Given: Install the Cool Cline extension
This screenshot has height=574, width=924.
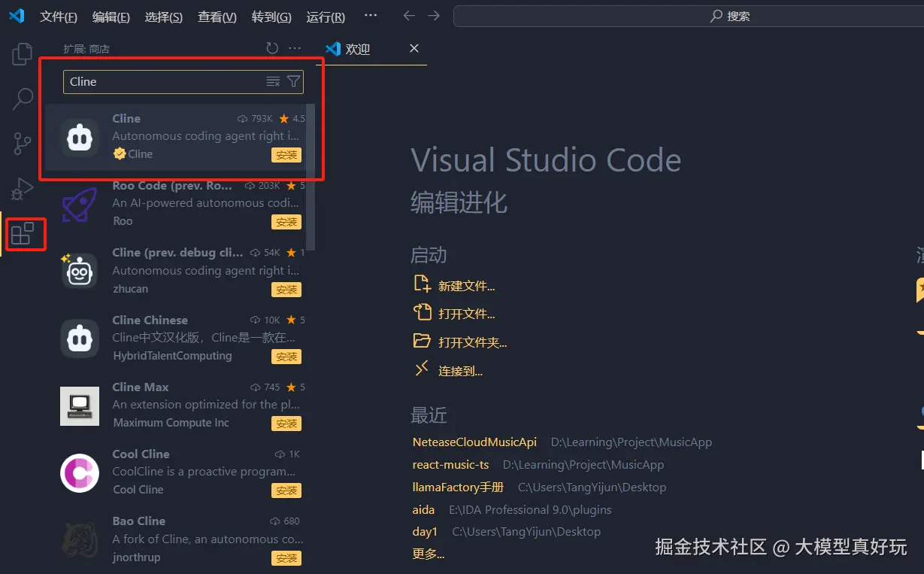Looking at the screenshot, I should point(286,490).
